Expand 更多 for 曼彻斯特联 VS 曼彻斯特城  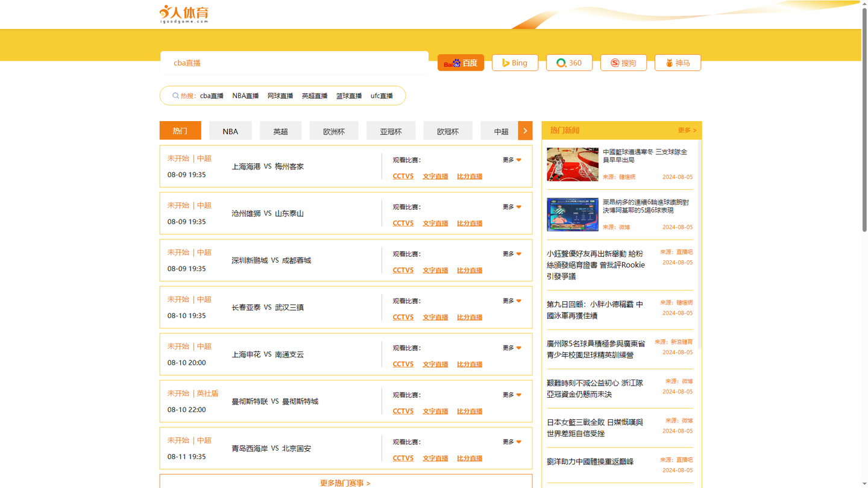tap(512, 395)
